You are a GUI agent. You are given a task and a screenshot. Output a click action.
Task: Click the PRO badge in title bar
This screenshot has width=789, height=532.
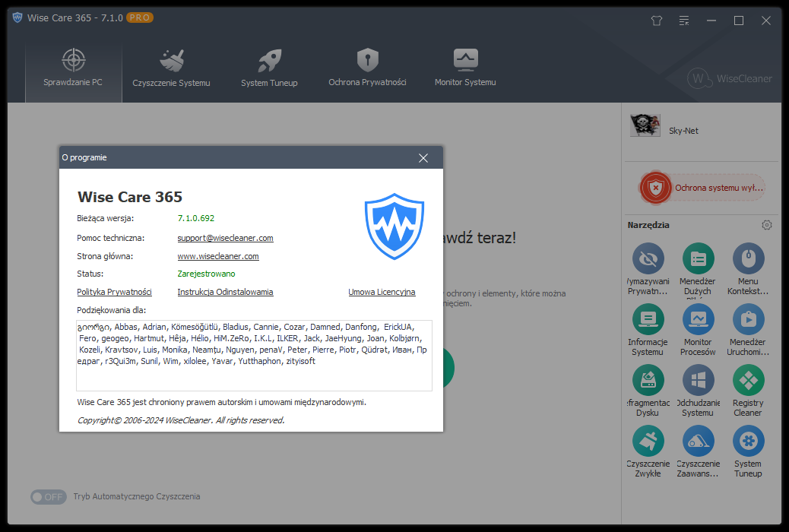point(139,17)
